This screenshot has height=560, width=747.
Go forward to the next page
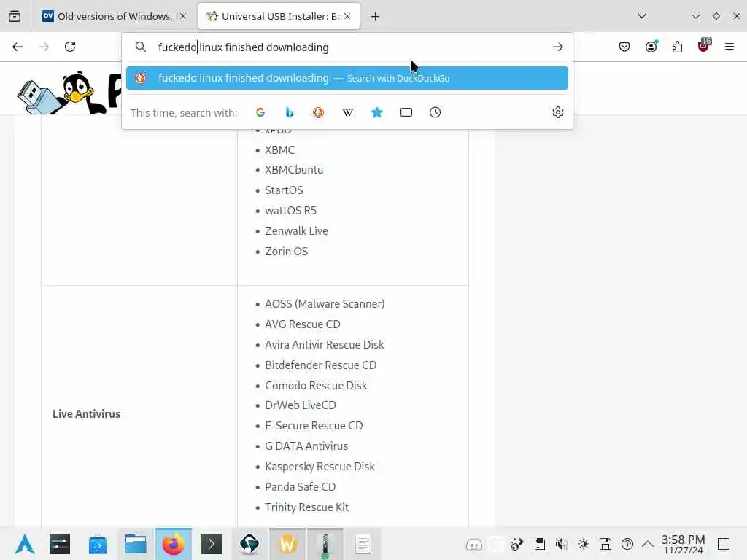44,47
